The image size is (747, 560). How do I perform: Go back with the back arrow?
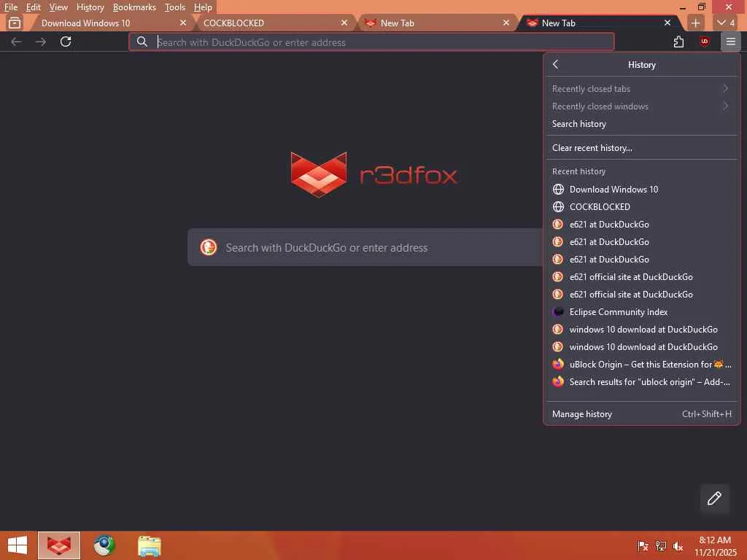click(x=16, y=42)
